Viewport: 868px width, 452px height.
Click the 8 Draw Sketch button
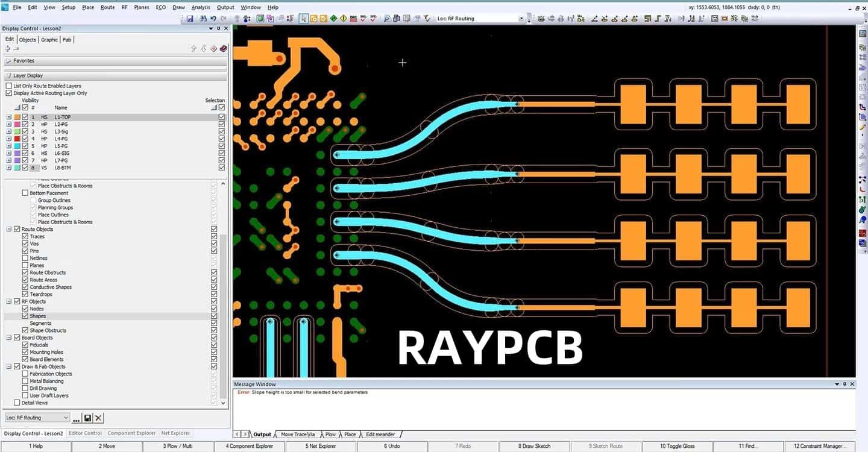point(535,447)
